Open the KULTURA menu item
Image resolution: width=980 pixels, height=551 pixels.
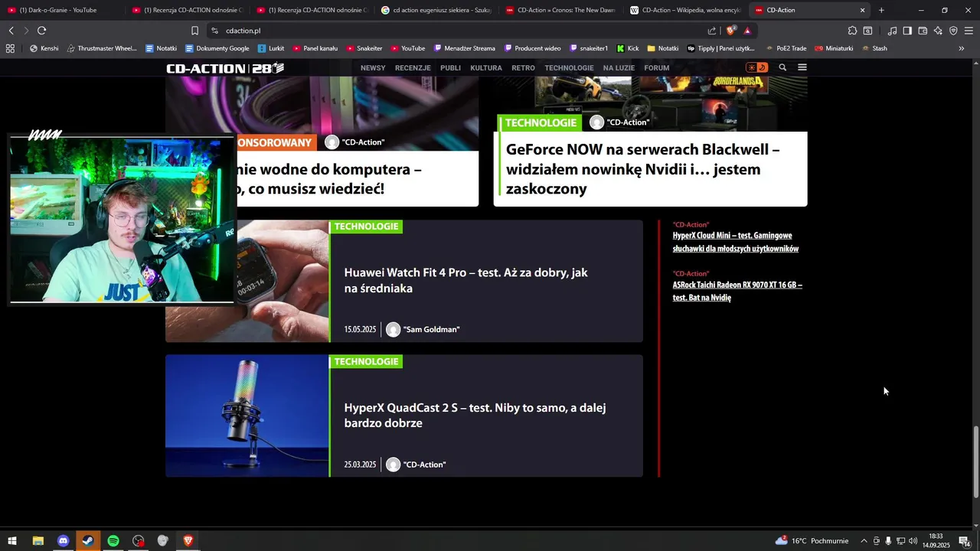(486, 67)
